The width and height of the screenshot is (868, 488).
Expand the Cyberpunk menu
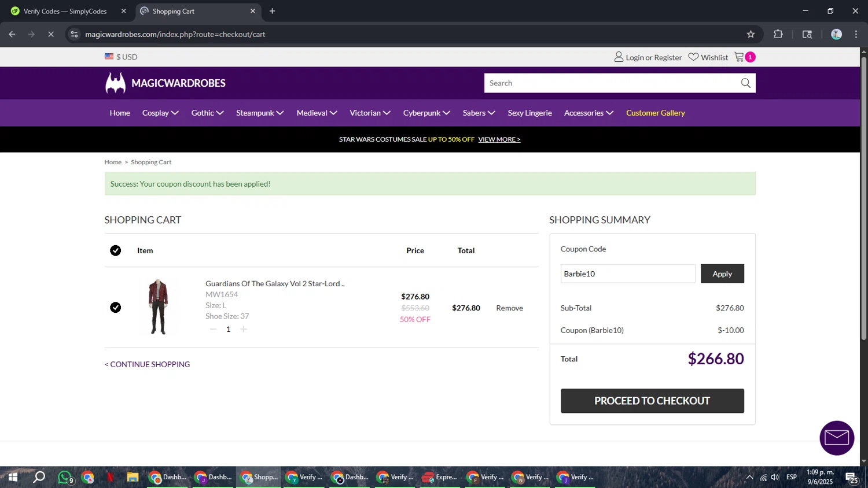point(427,113)
